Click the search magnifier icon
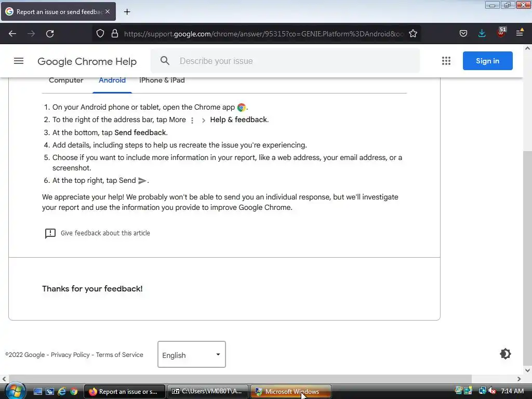The image size is (532, 399). tap(165, 61)
